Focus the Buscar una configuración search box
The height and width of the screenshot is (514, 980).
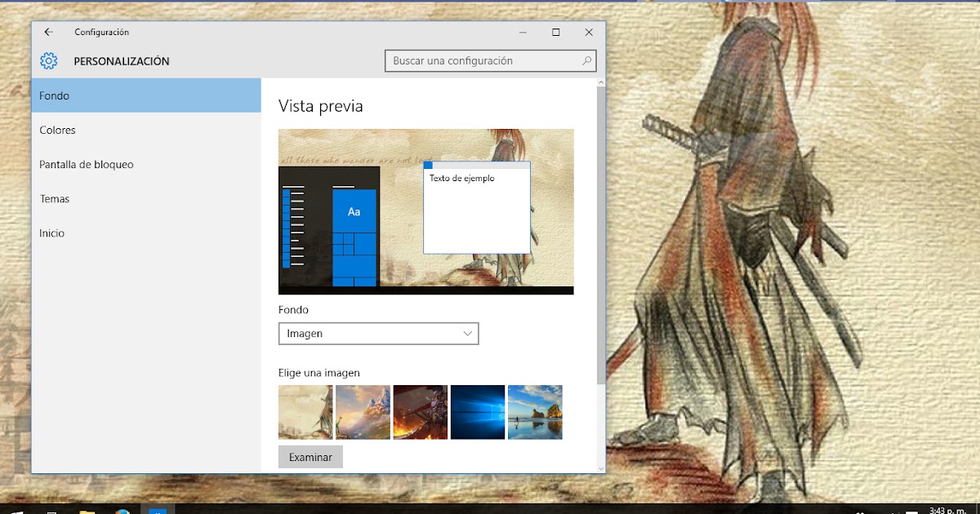tap(491, 61)
